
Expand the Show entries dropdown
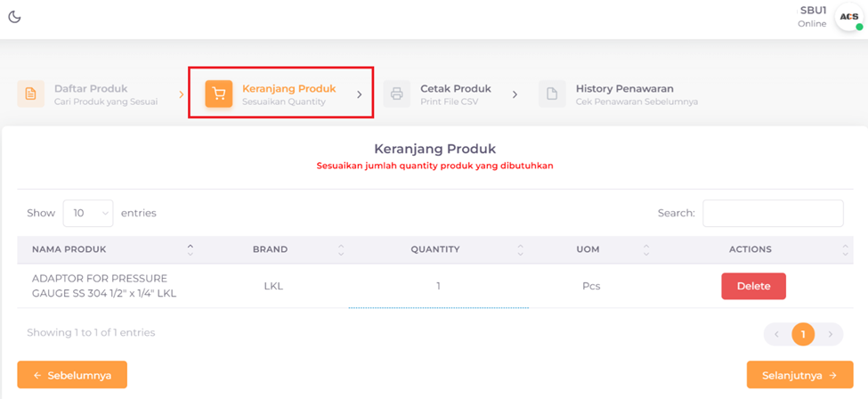[x=87, y=213]
